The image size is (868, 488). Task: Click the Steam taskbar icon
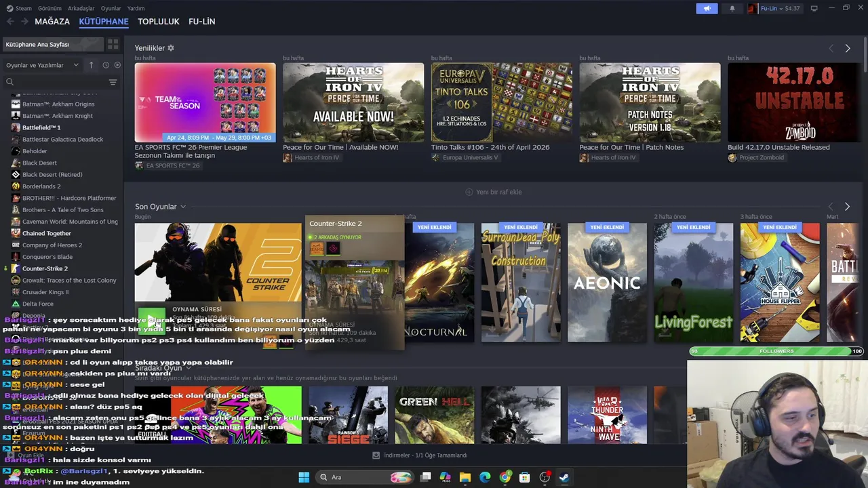coord(564,477)
